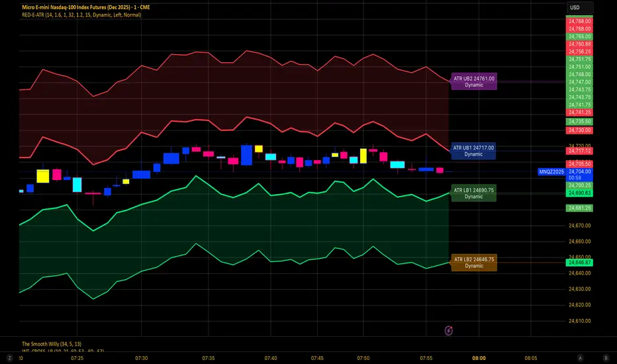Select The Smooth Willy indicator legend
Viewport: 617px width, 364px height.
pyautogui.click(x=52, y=344)
